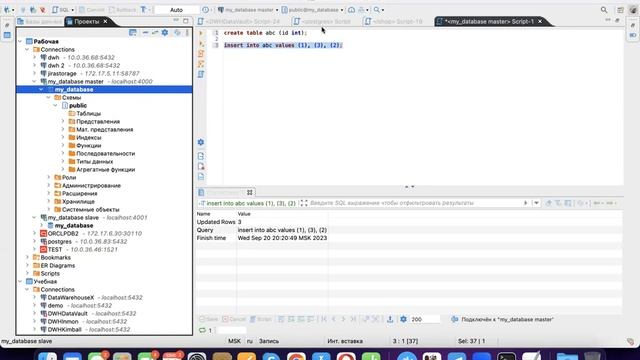Execute SQL statement arrow in editor gutter
640x360 pixels.
coord(201,33)
